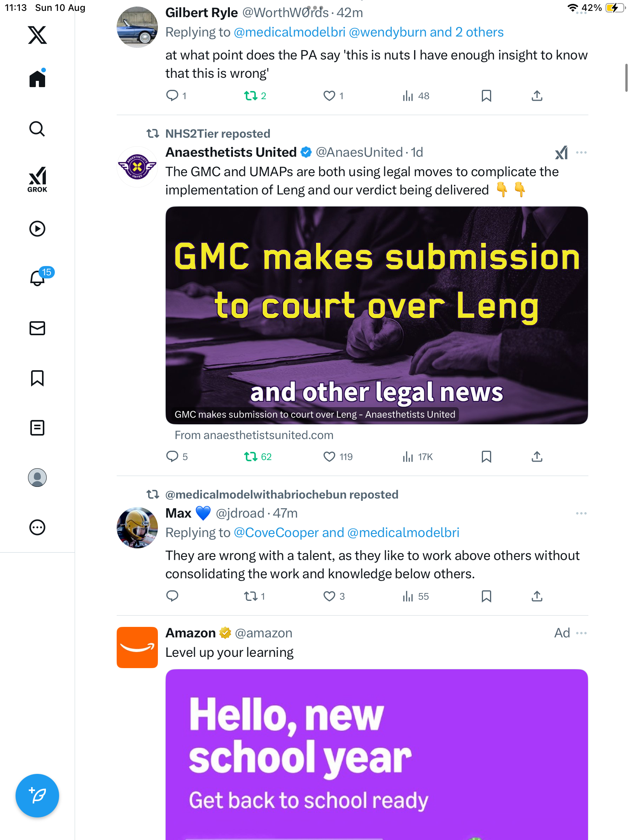Open more options on Anaesthetists United post
The height and width of the screenshot is (840, 630).
[581, 152]
